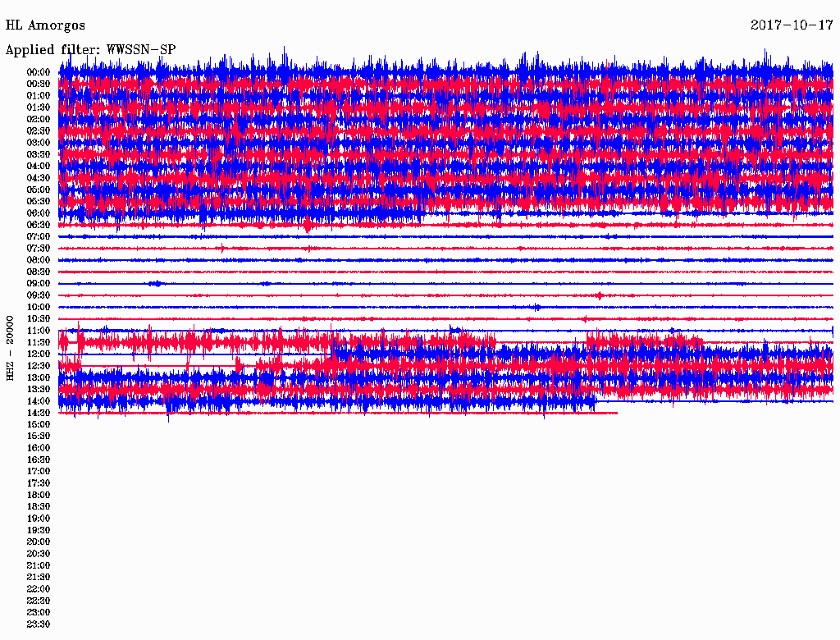This screenshot has height=640, width=840.
Task: Click the 'Applied filter: WWSSN-SP' text
Action: (90, 50)
